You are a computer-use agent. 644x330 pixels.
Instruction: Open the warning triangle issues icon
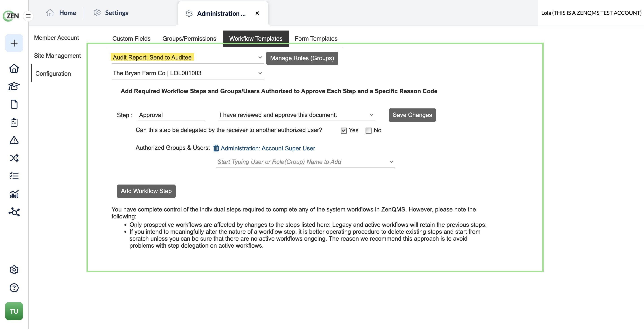point(14,140)
